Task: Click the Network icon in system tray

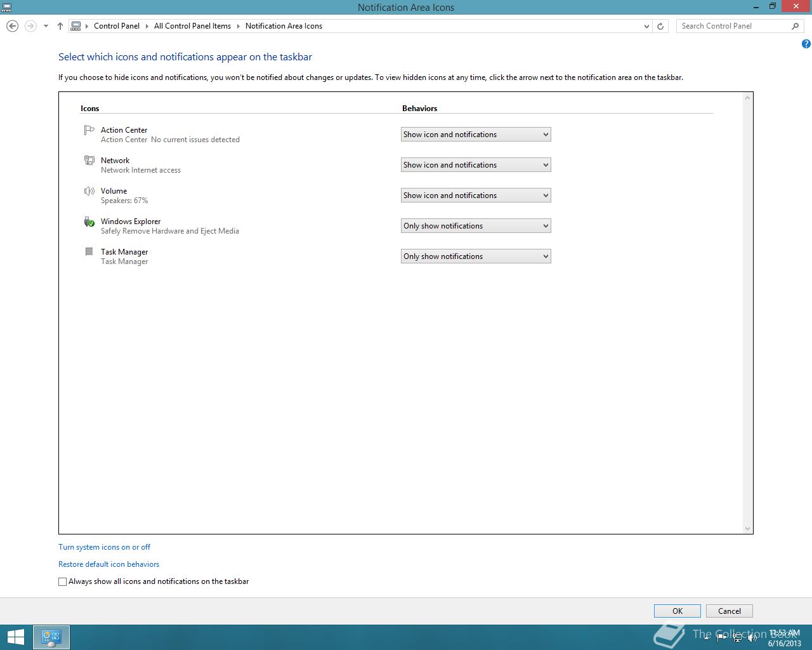Action: pyautogui.click(x=737, y=638)
